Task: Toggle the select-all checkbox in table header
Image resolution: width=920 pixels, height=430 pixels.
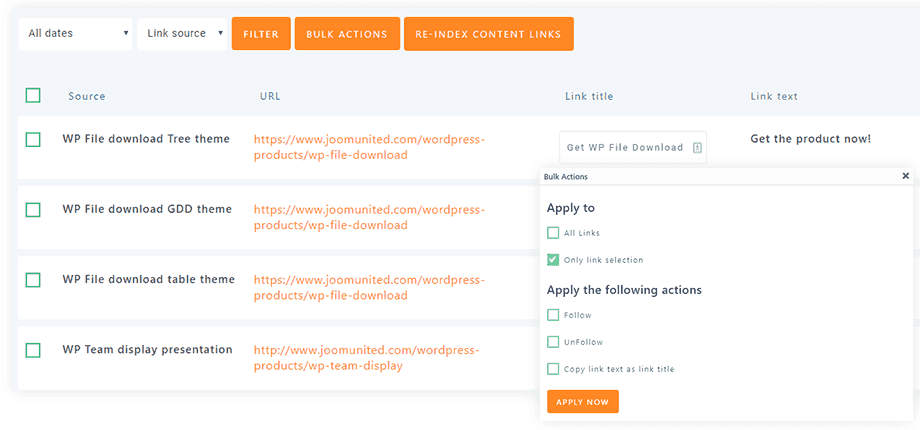Action: click(x=33, y=95)
